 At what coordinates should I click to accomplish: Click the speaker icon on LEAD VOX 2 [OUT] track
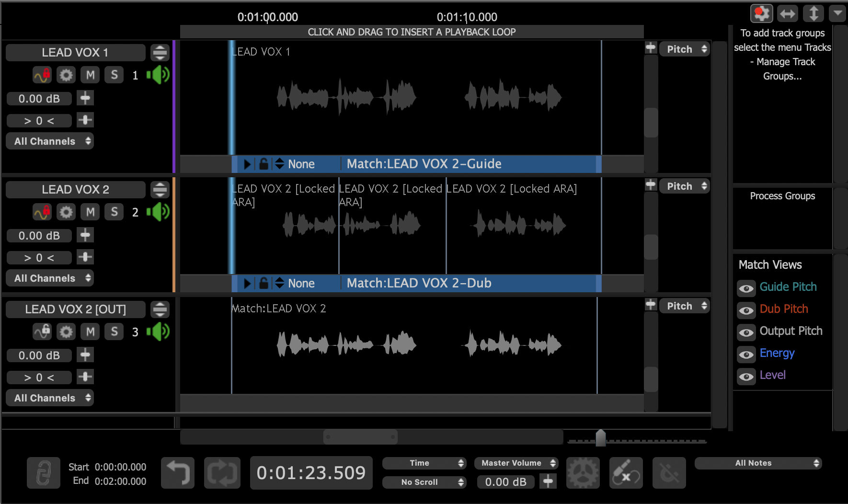(x=159, y=332)
